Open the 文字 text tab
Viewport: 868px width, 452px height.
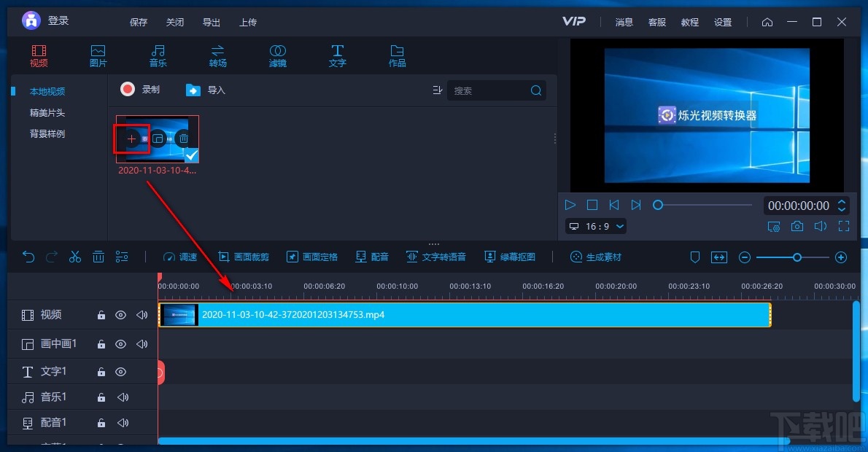pyautogui.click(x=337, y=56)
